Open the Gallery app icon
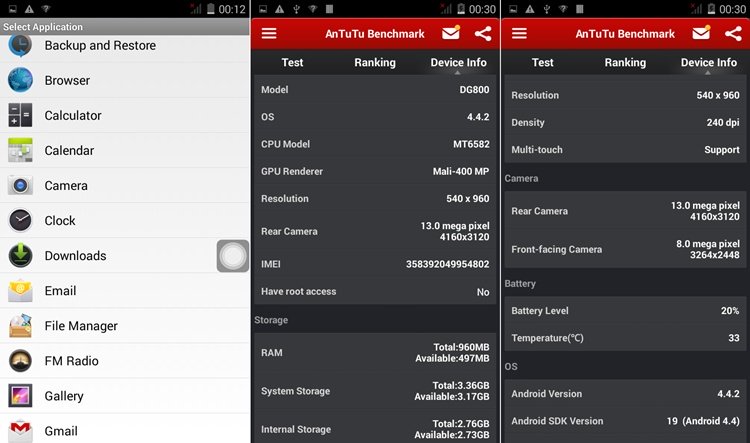Image resolution: width=750 pixels, height=443 pixels. [x=20, y=396]
